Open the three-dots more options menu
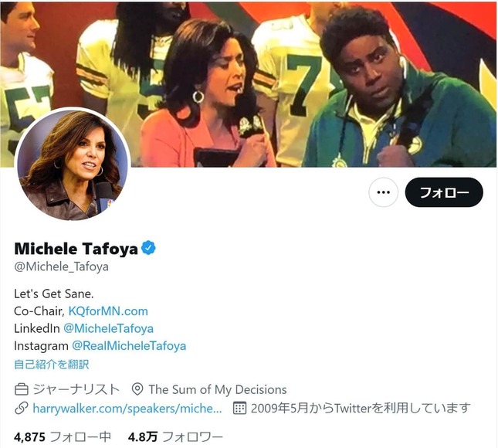 384,192
